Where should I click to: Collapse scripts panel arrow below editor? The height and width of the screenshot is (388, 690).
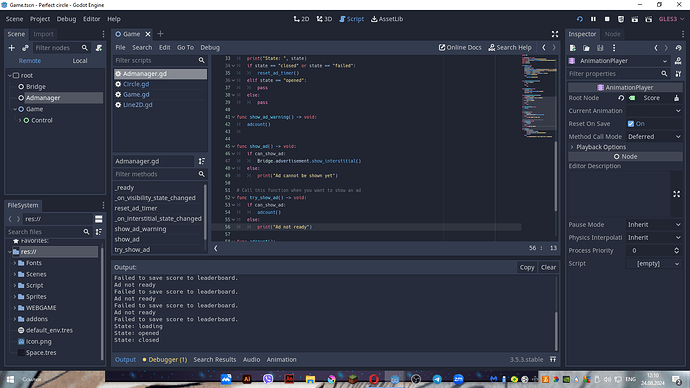(x=216, y=248)
